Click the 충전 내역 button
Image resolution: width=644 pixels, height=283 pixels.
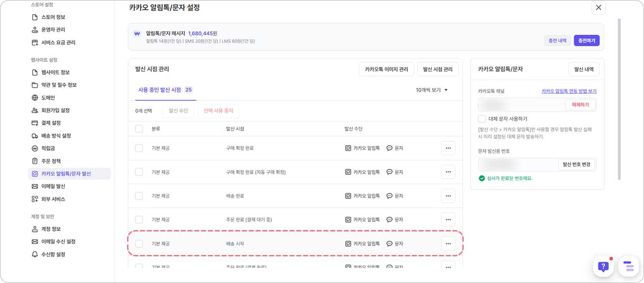558,40
